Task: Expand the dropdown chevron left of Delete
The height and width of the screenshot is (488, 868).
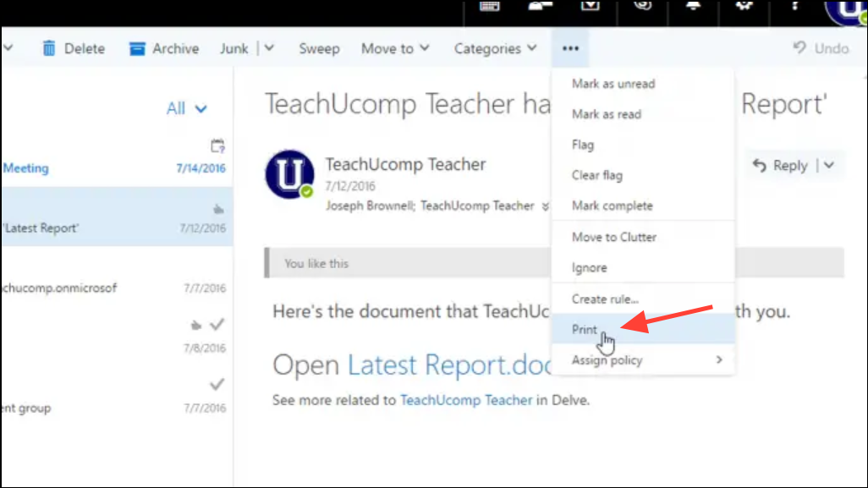Action: (x=8, y=48)
